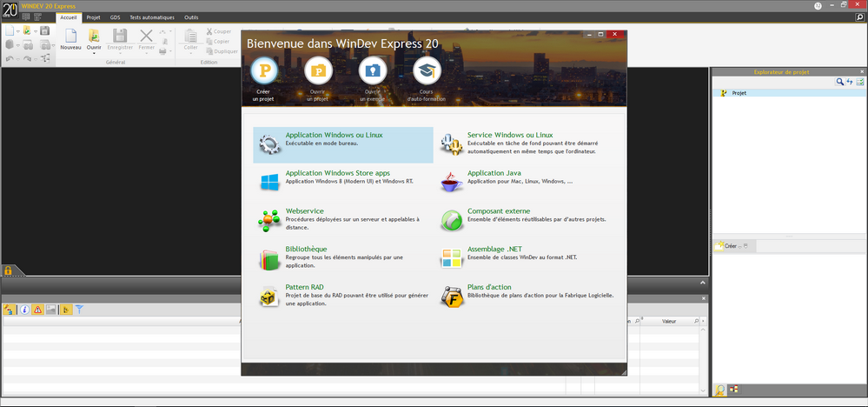Click the quick-access save floppy icon
Viewport: 868px width, 407px height.
click(x=45, y=31)
